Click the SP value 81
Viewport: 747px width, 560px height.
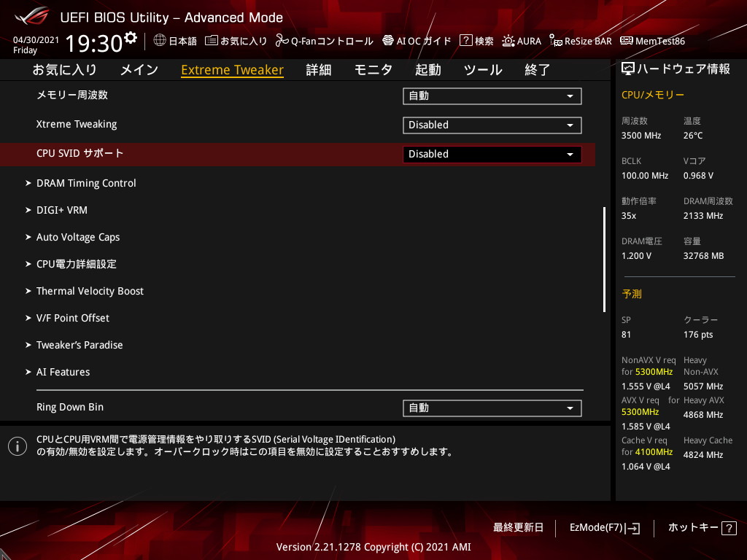(626, 335)
